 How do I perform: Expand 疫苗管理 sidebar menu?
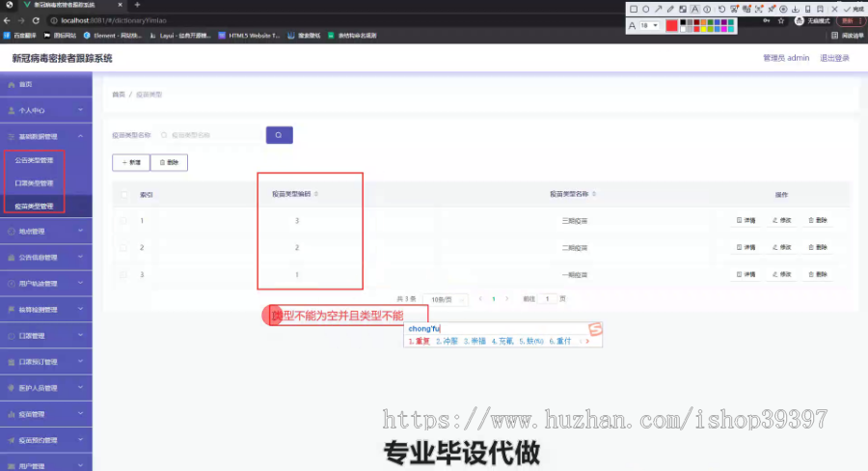46,414
